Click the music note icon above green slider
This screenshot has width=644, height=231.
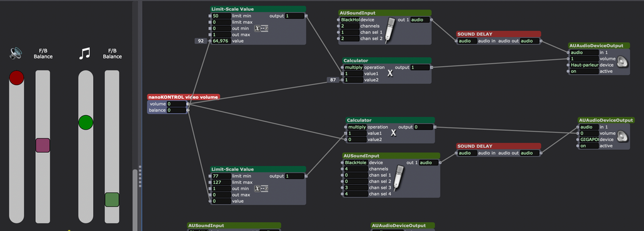pos(84,54)
